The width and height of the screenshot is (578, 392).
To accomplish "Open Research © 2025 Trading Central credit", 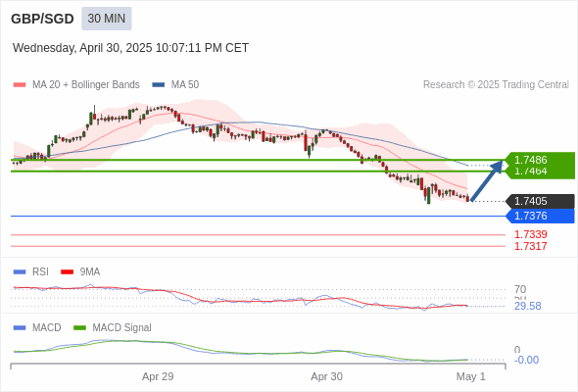I will [x=496, y=85].
